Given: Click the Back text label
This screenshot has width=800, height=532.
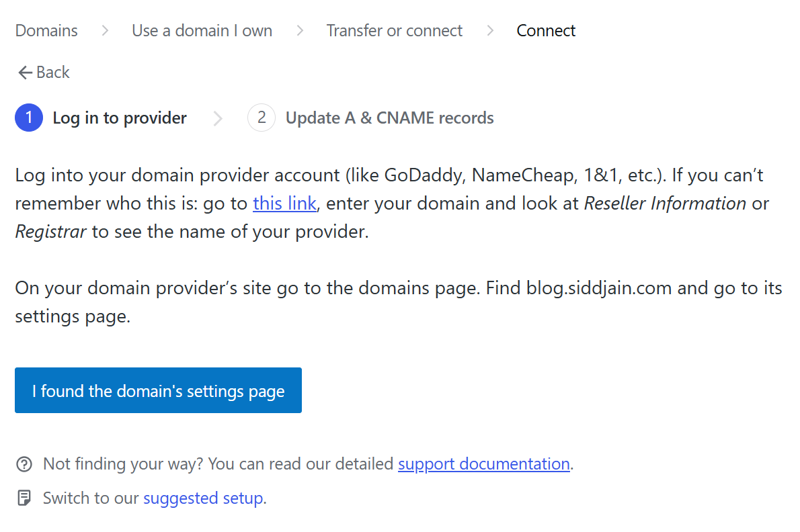Looking at the screenshot, I should click(x=53, y=73).
